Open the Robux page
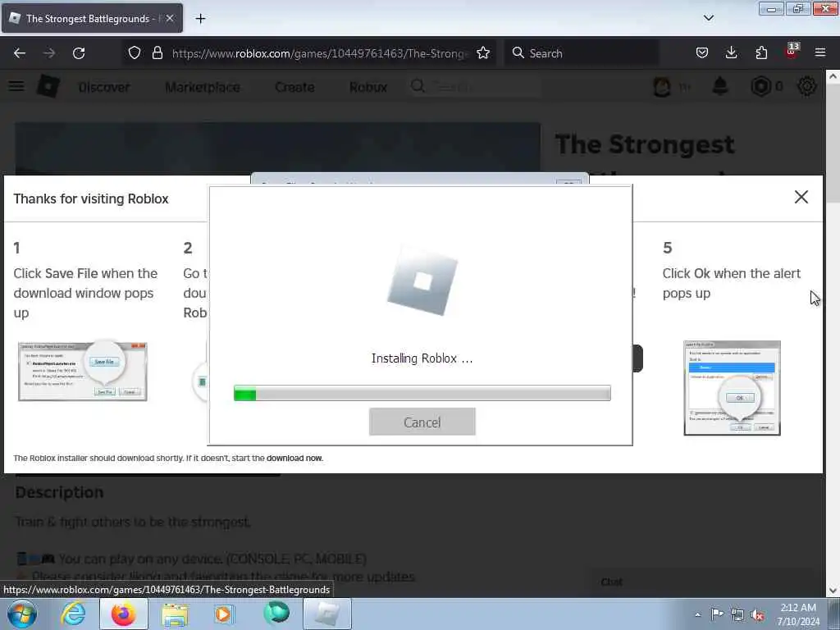The image size is (840, 630). pos(368,87)
